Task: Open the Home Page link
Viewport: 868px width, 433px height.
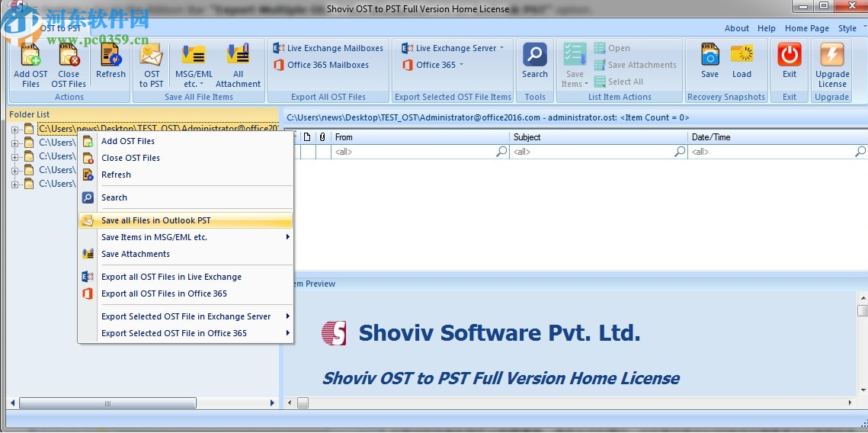Action: coord(807,28)
